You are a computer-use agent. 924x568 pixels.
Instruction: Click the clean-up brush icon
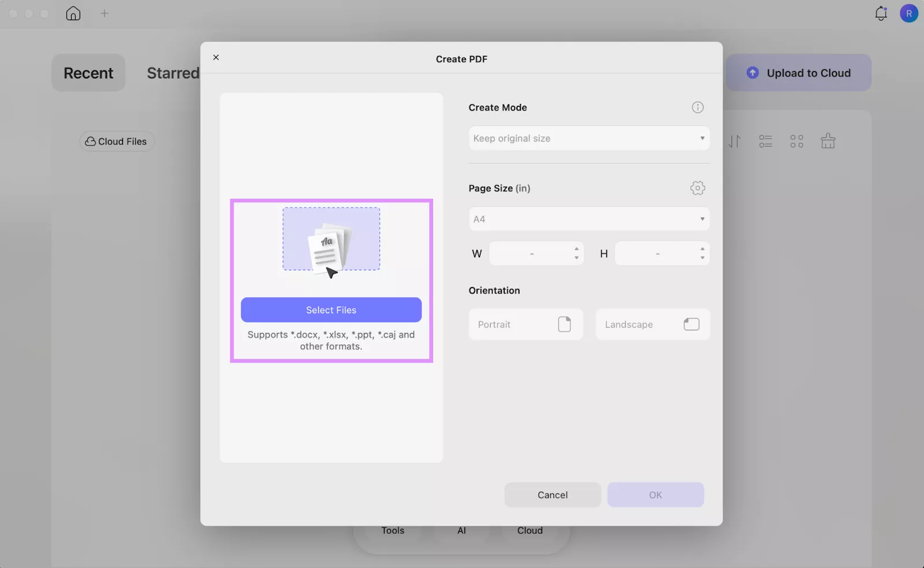pos(828,141)
